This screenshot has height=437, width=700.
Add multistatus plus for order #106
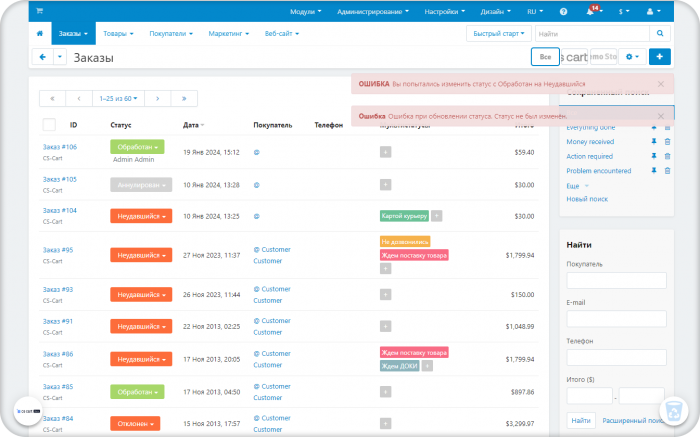(x=386, y=152)
